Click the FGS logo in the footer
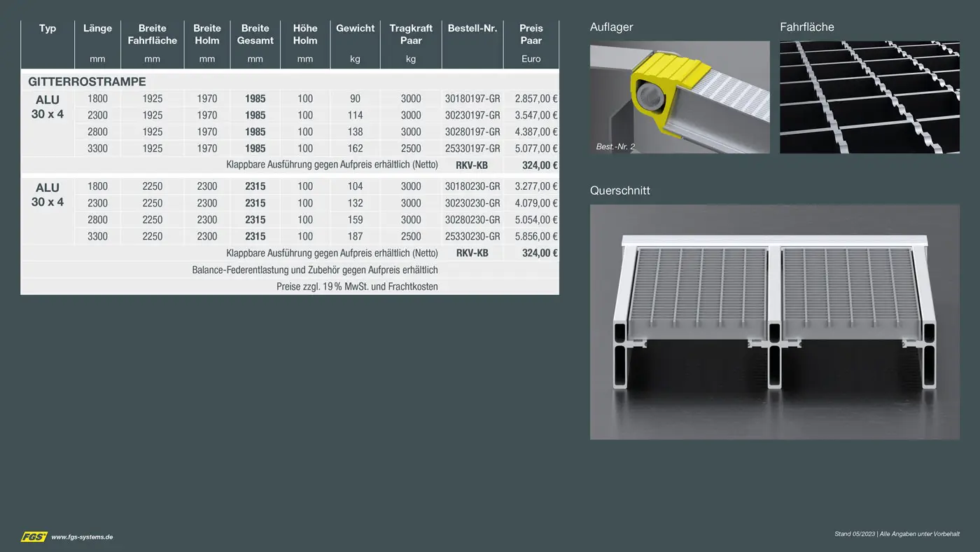Image resolution: width=980 pixels, height=552 pixels. (34, 537)
